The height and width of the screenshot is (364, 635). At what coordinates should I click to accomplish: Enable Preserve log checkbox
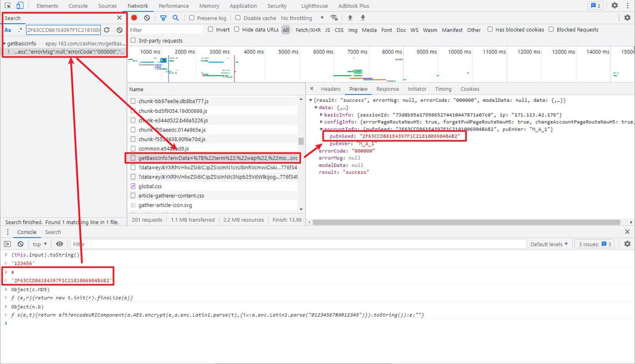[x=192, y=18]
